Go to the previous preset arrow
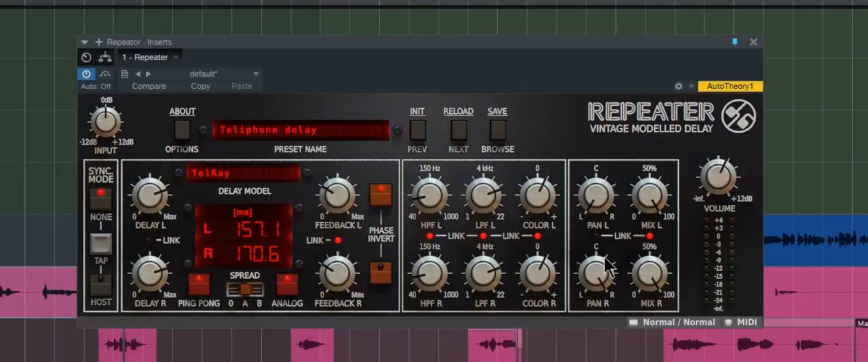Image resolution: width=868 pixels, height=362 pixels. click(138, 74)
